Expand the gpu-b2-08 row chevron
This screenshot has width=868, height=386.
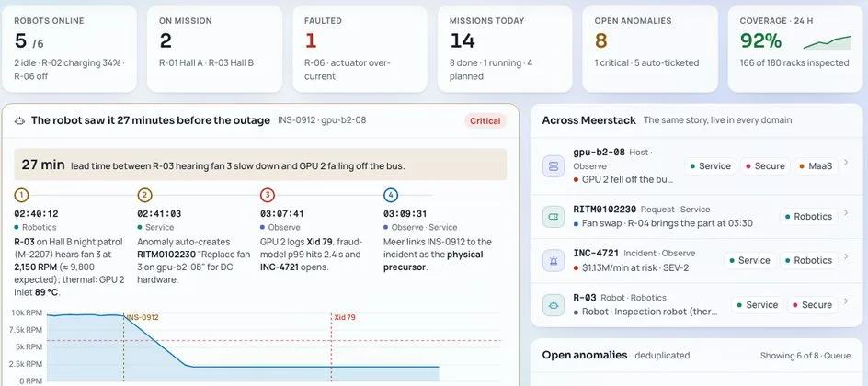pos(846,164)
